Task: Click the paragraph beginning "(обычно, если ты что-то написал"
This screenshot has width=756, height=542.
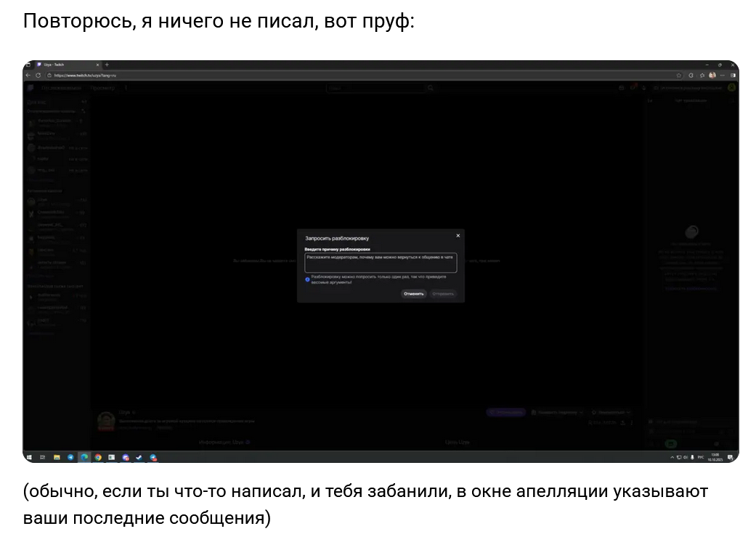Action: pyautogui.click(x=365, y=504)
